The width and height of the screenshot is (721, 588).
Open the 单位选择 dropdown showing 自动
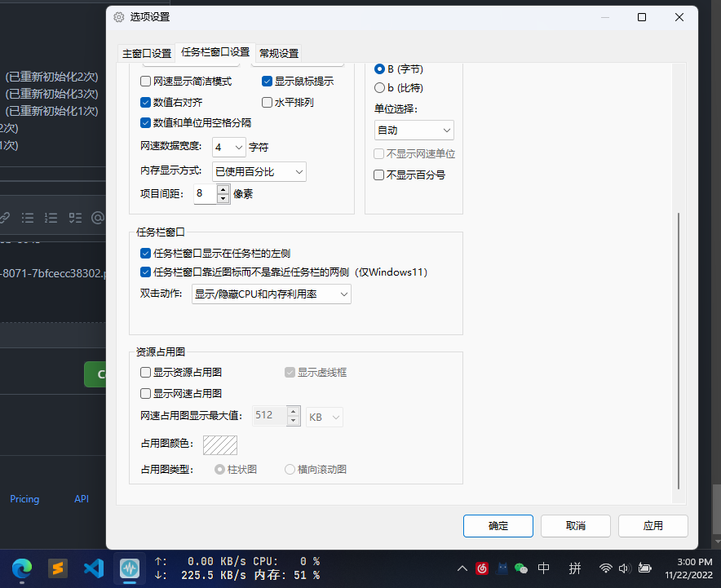tap(414, 130)
